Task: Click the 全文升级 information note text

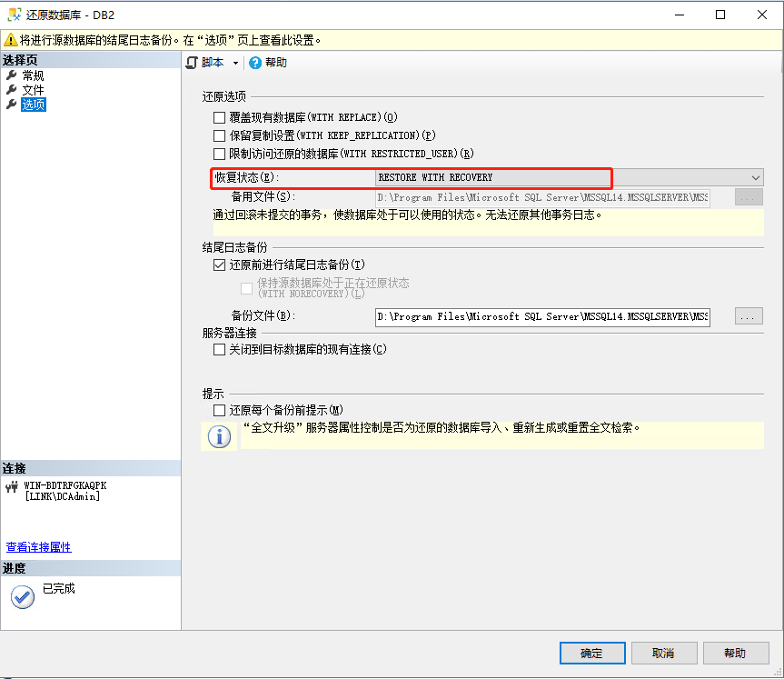Action: pos(441,428)
